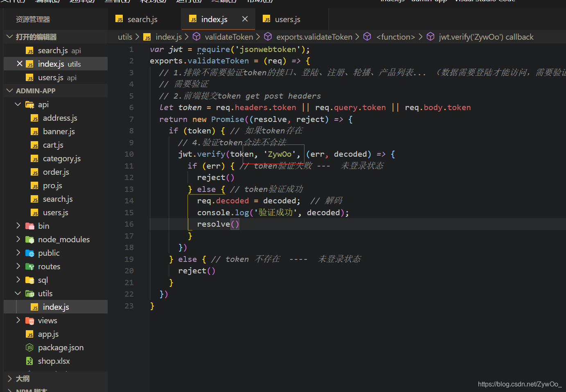Image resolution: width=566 pixels, height=392 pixels.
Task: Click the app.js JS file icon
Action: click(x=29, y=334)
